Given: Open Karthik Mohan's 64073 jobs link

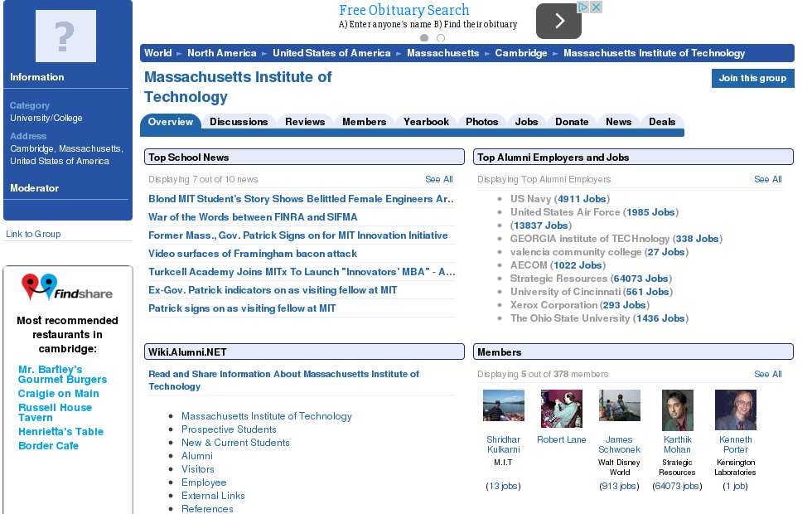Looking at the screenshot, I should (678, 486).
